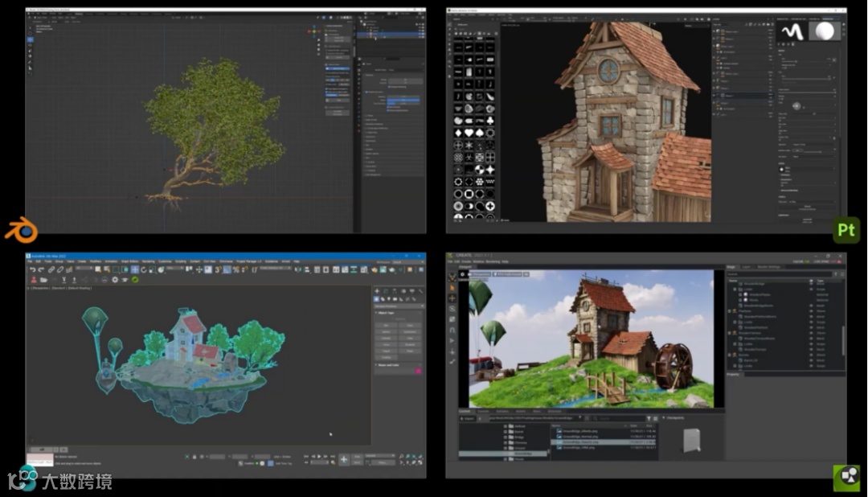868x497 pixels.
Task: Open the Rendering menu in 3ds Max
Action: coord(149,261)
